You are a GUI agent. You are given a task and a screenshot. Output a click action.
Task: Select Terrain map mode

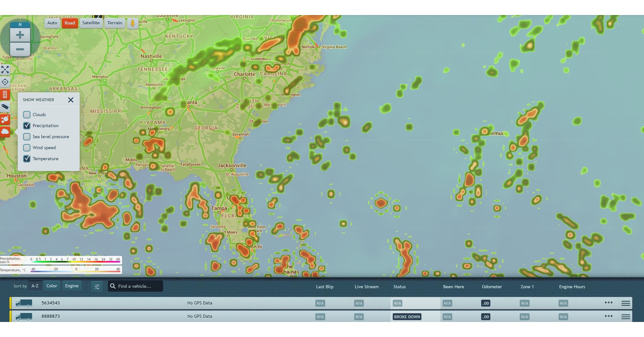115,23
